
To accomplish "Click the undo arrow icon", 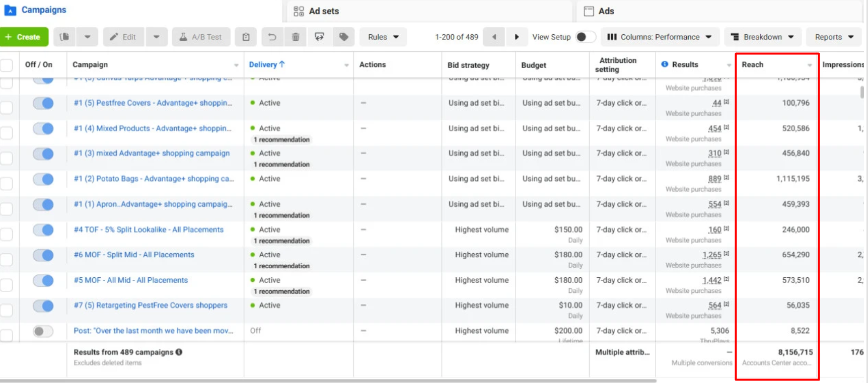I will click(272, 37).
